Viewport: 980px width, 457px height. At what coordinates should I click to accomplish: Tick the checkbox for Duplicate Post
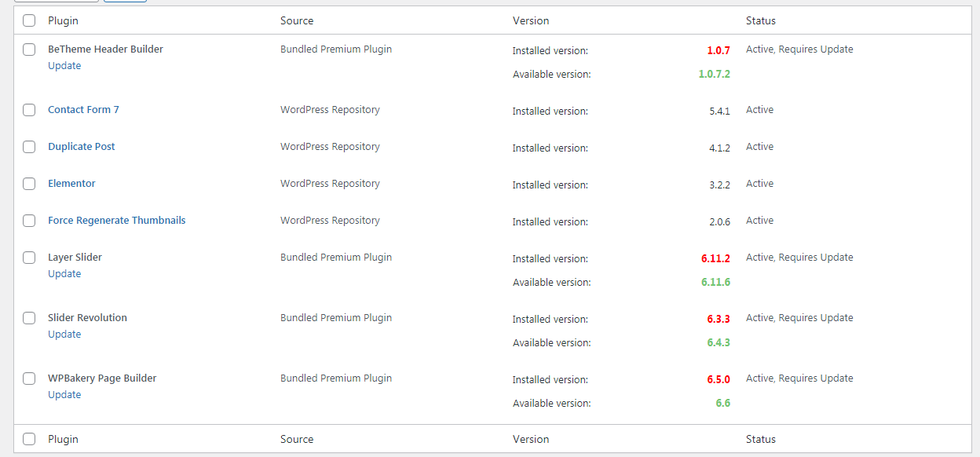click(x=29, y=147)
